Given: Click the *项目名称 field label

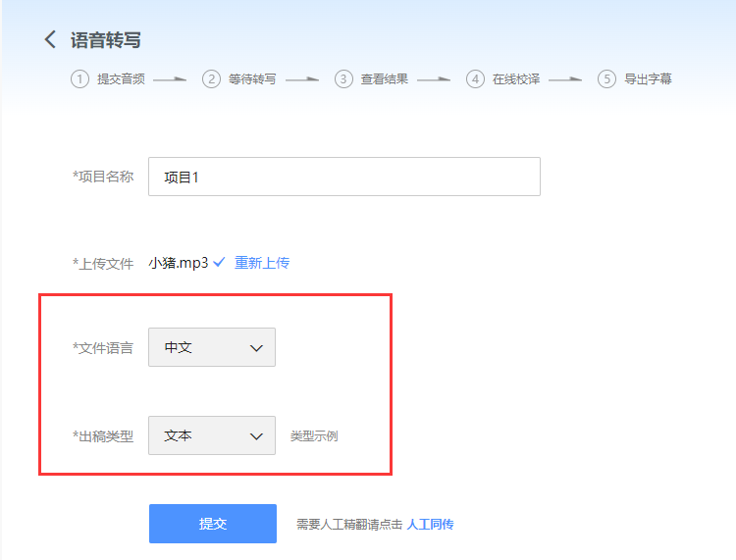Looking at the screenshot, I should pyautogui.click(x=103, y=177).
